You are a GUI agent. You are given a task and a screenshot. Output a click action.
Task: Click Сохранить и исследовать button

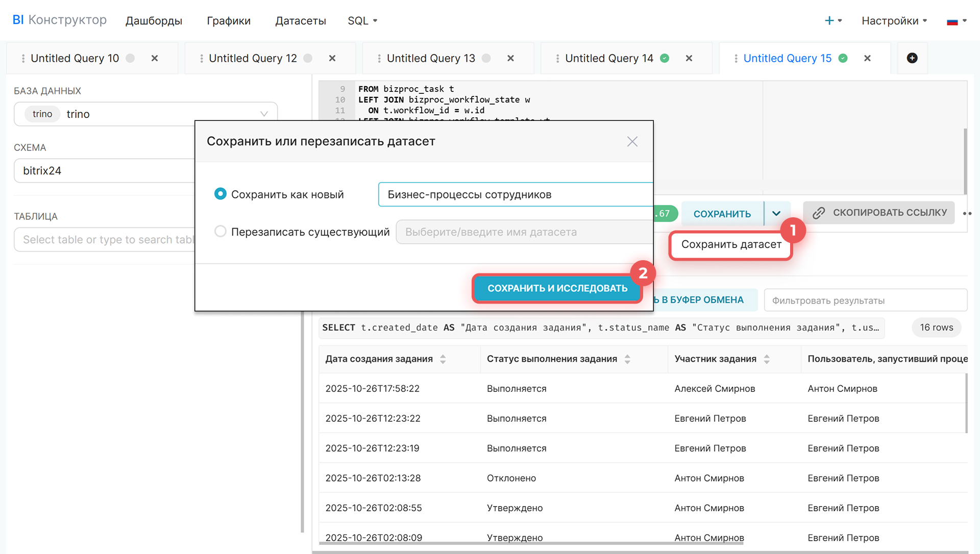coord(557,288)
